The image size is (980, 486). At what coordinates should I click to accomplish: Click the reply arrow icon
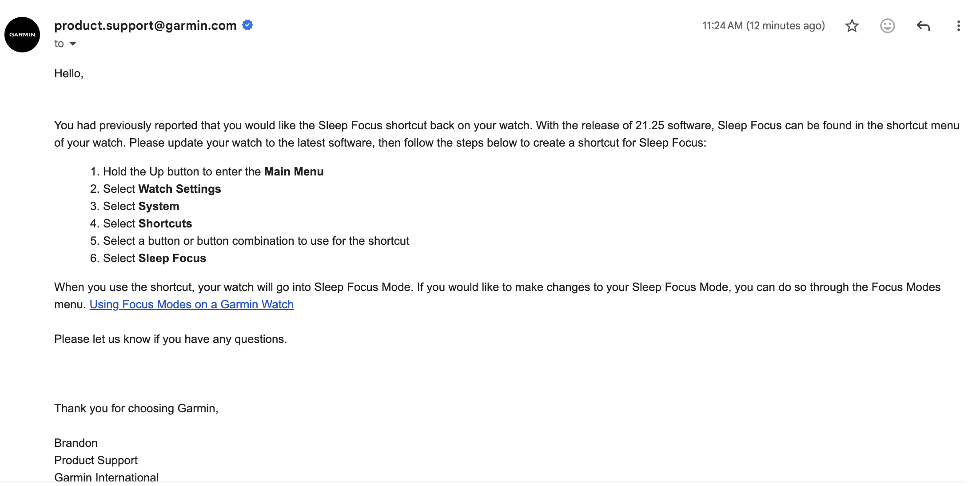coord(923,26)
